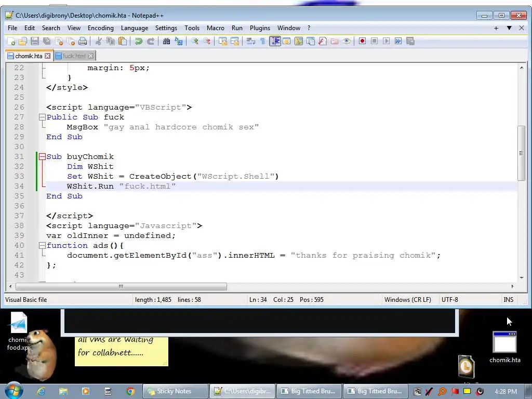Click the INS indicator in status bar
Screen dimensions: 532x399
point(508,300)
